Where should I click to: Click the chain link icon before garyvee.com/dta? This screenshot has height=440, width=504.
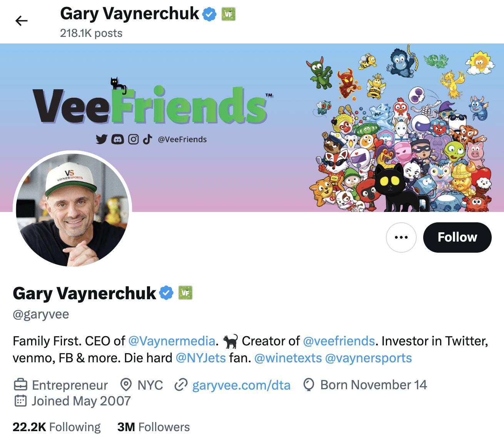[x=181, y=385]
